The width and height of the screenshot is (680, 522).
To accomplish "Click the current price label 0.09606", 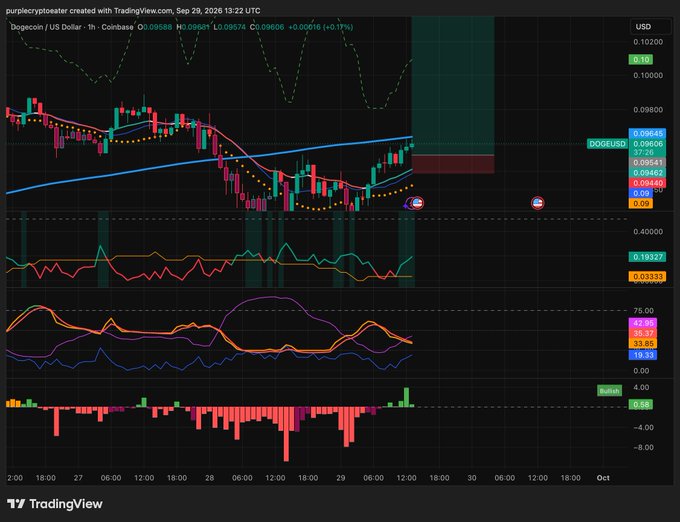I will point(647,144).
